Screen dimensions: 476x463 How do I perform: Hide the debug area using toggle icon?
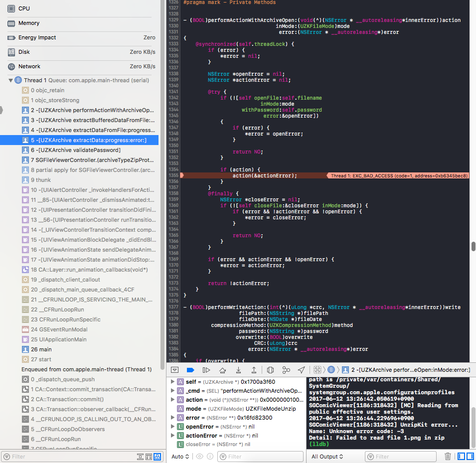(174, 370)
